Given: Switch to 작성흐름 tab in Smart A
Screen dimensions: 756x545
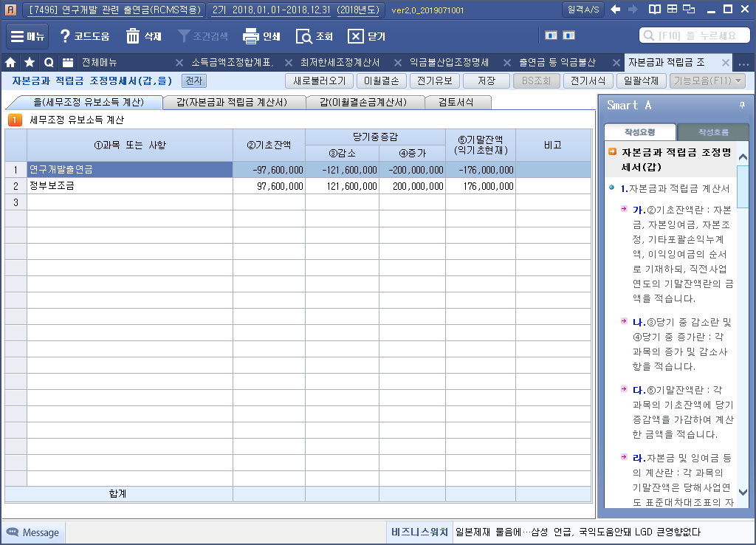Looking at the screenshot, I should 712,132.
